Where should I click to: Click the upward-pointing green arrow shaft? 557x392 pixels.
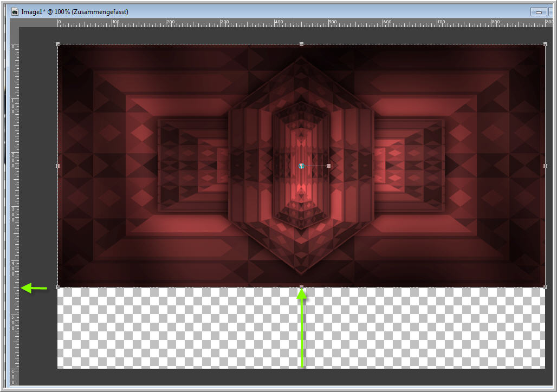(x=302, y=336)
